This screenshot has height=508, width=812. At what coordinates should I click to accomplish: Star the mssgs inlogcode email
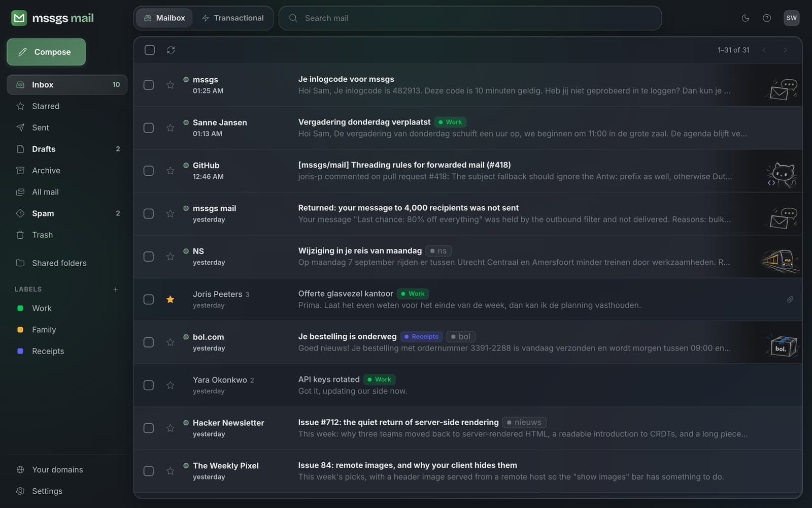[x=171, y=85]
